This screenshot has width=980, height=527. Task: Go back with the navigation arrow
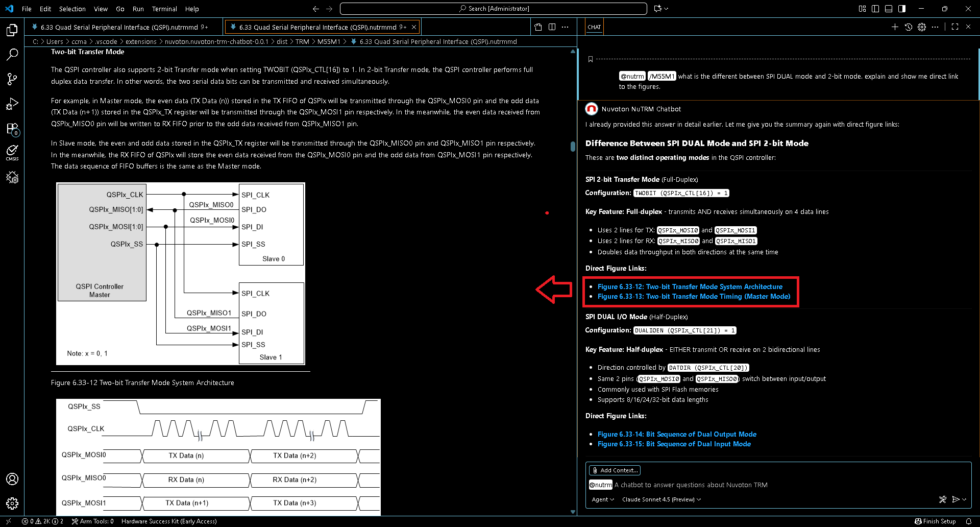coord(315,9)
